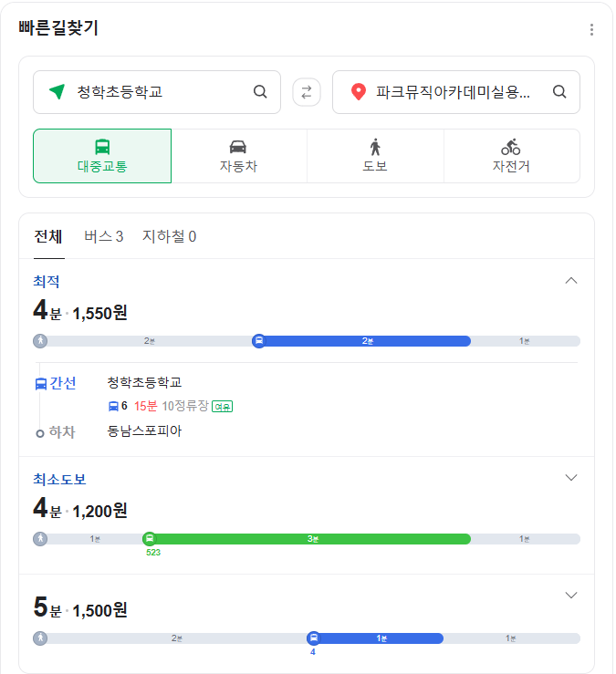
Task: Click the green navigation arrow origin icon
Action: 57,92
